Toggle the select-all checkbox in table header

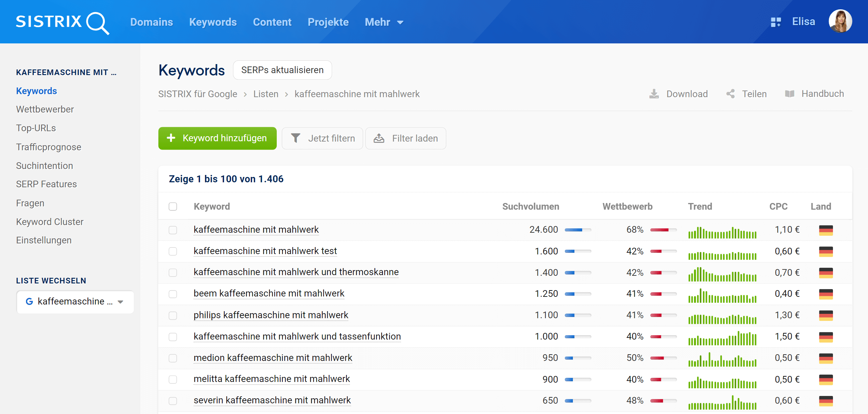pyautogui.click(x=173, y=206)
